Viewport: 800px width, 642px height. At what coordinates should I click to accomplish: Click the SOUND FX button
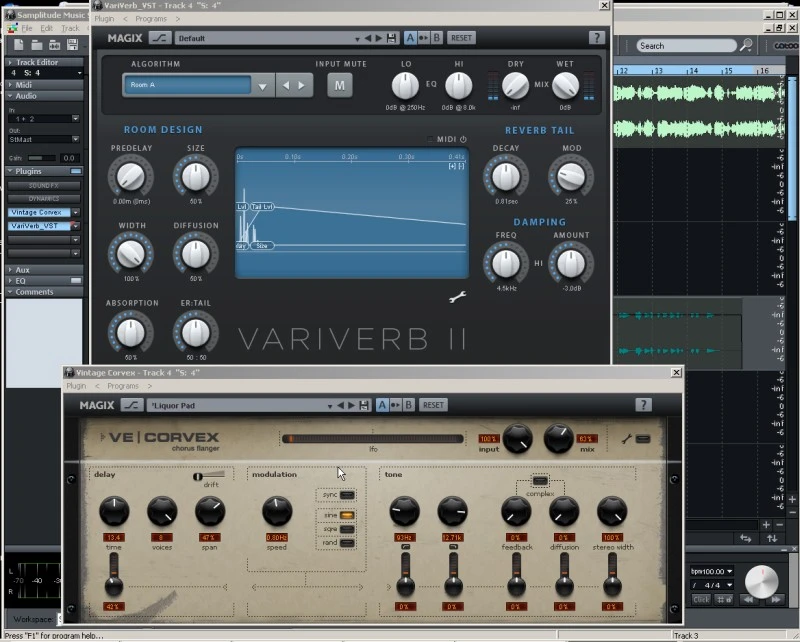click(x=44, y=186)
